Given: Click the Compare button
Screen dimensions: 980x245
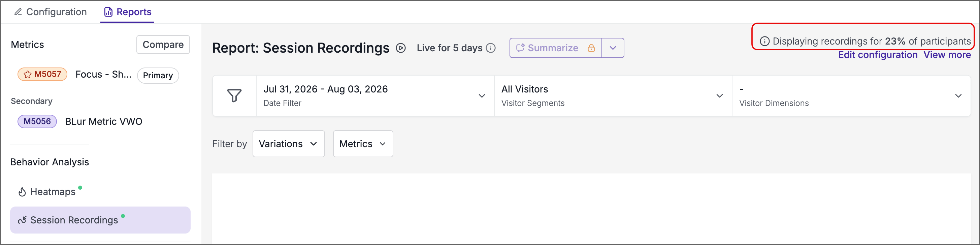Looking at the screenshot, I should (163, 45).
